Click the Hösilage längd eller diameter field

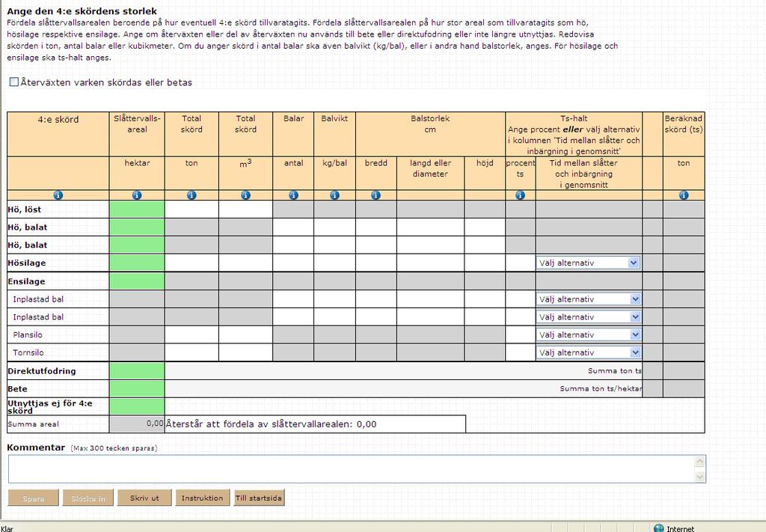pyautogui.click(x=430, y=263)
